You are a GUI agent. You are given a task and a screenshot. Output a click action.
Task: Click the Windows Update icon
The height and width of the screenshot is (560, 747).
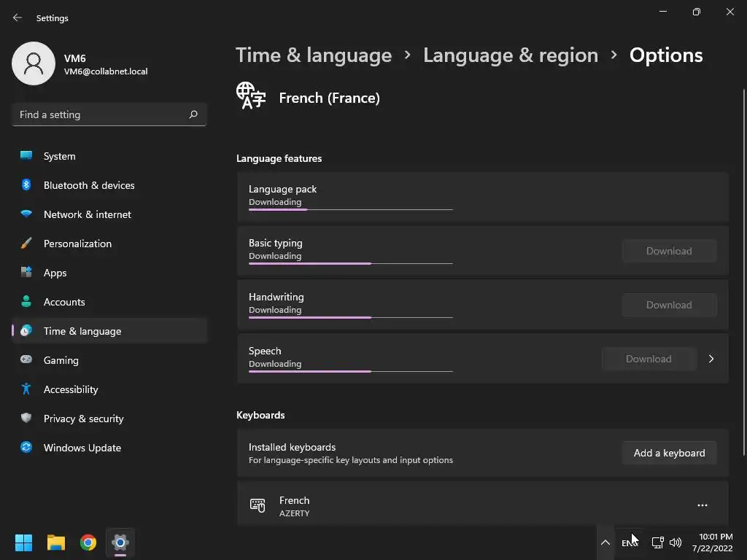[26, 448]
